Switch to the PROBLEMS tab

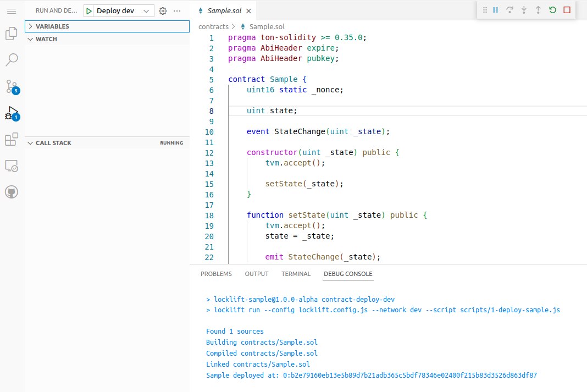(x=216, y=274)
